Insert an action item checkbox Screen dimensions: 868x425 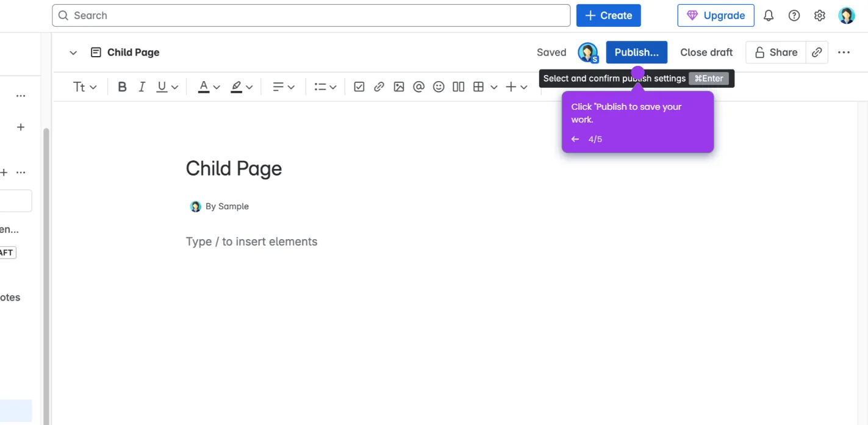tap(359, 87)
